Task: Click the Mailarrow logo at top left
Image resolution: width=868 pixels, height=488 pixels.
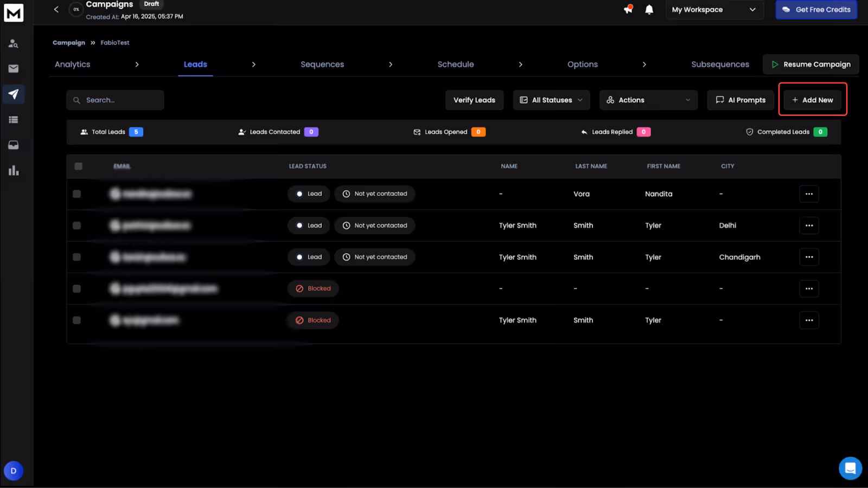Action: pyautogui.click(x=13, y=12)
